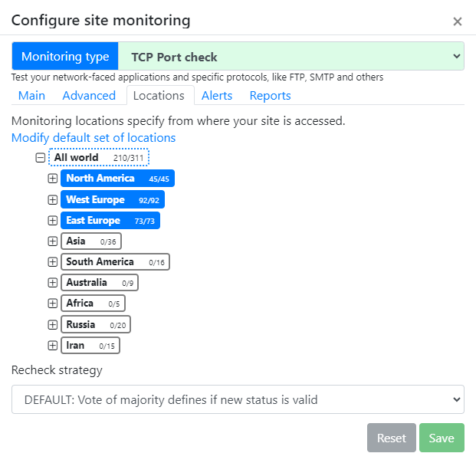Open Modify default set of locations link
This screenshot has width=476, height=453.
pyautogui.click(x=94, y=138)
